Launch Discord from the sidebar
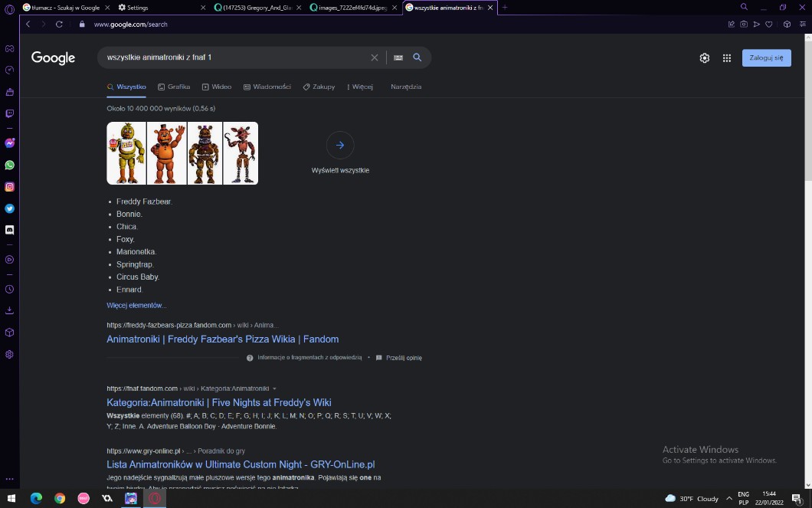Screen dimensions: 812x508 point(9,229)
